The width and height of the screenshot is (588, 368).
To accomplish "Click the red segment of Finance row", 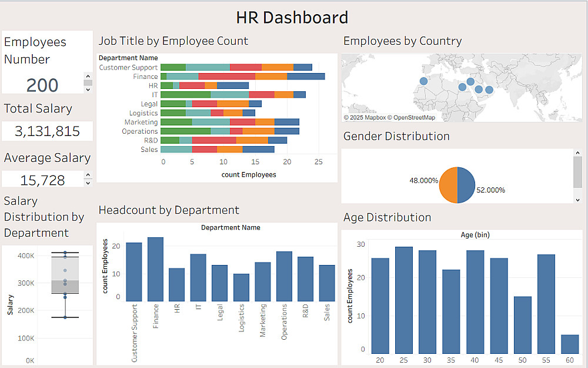I will click(227, 76).
